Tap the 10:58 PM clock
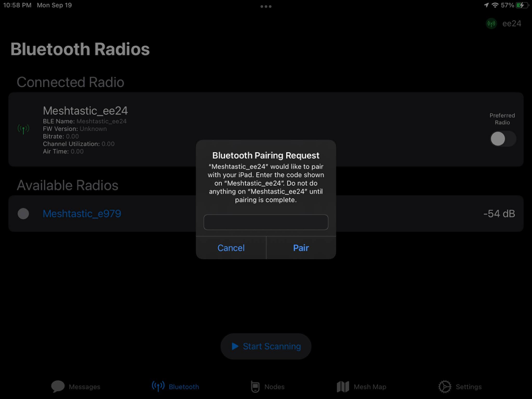532x399 pixels. click(18, 5)
